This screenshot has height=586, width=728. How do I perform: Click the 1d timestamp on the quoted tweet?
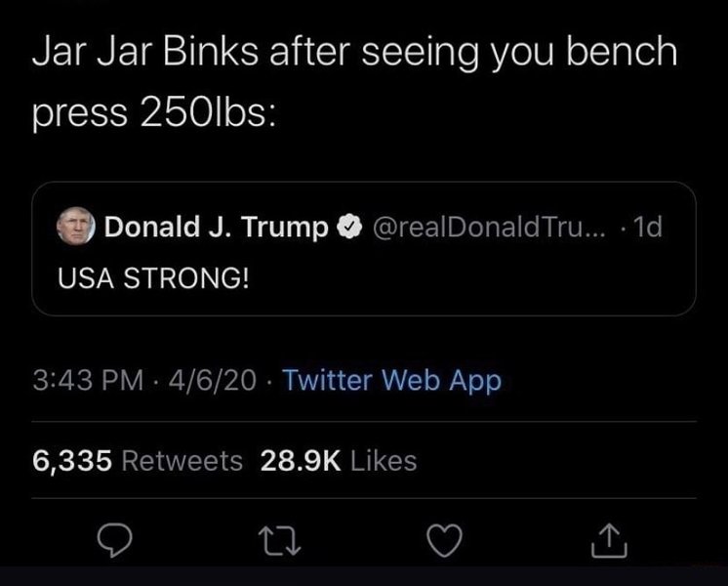point(646,228)
